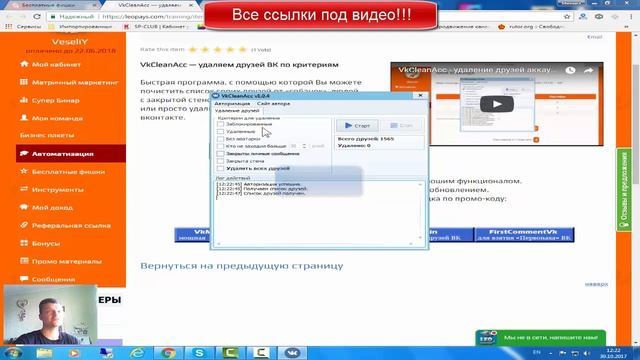Launch Internet Explorer from taskbar
Viewport: 640px width, 360px height.
click(137, 353)
